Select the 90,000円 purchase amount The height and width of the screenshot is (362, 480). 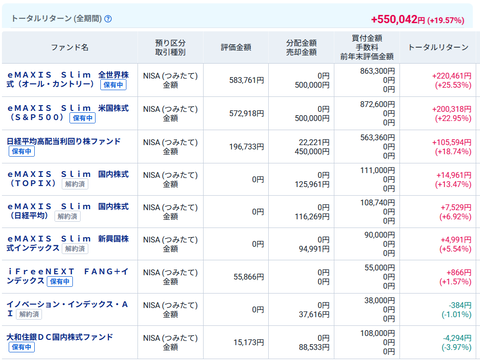pos(380,235)
